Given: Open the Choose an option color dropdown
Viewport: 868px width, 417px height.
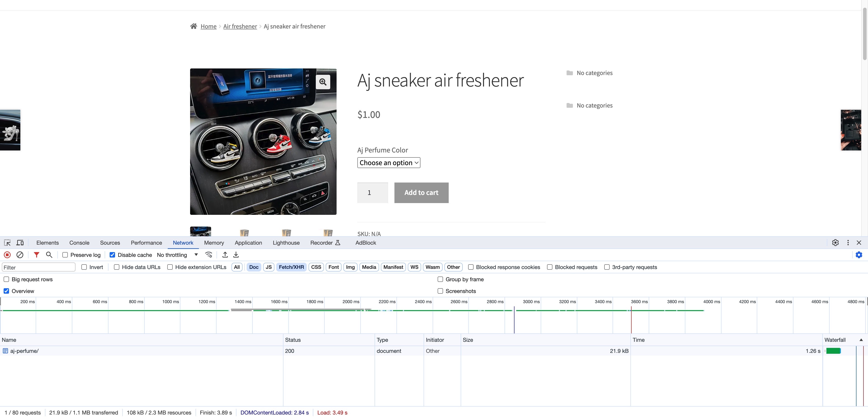Looking at the screenshot, I should pyautogui.click(x=389, y=163).
